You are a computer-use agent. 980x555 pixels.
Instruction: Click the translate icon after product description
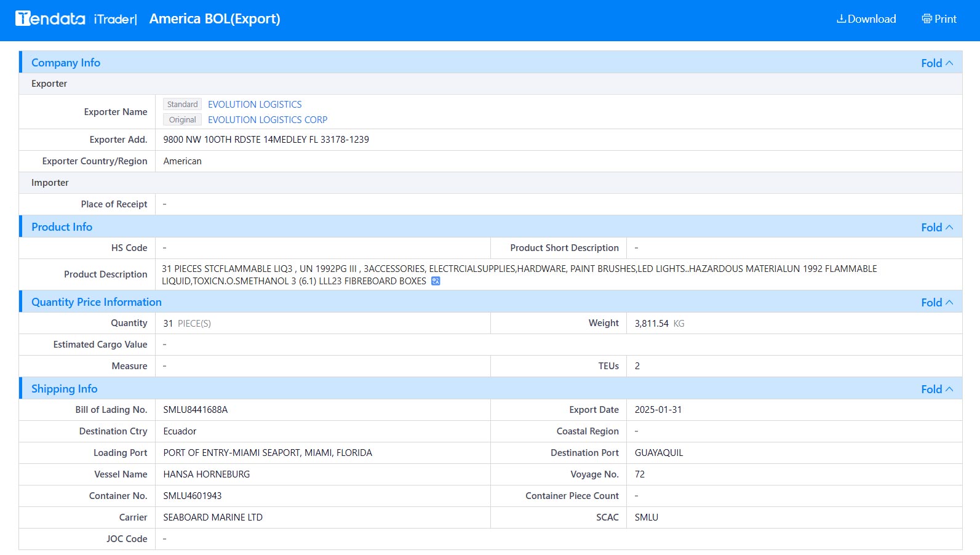tap(436, 281)
